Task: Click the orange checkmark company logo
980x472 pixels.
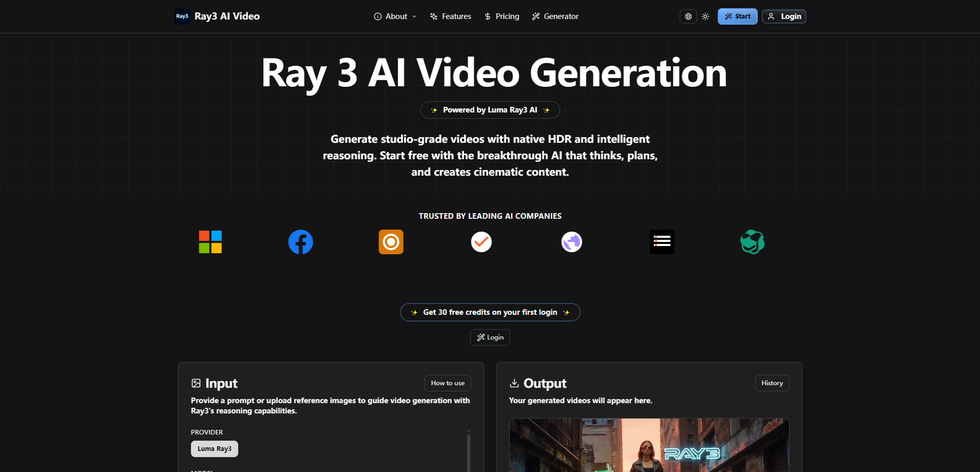Action: pos(481,241)
